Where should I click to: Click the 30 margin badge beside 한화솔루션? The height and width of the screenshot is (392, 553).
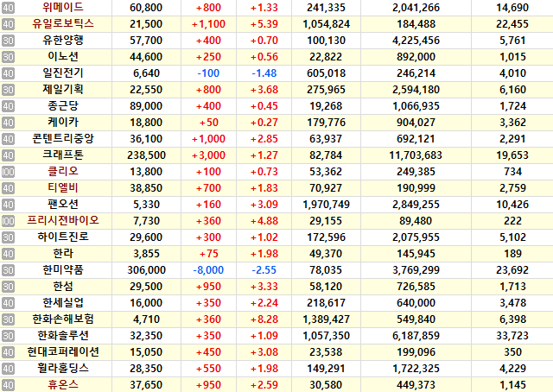coord(8,336)
